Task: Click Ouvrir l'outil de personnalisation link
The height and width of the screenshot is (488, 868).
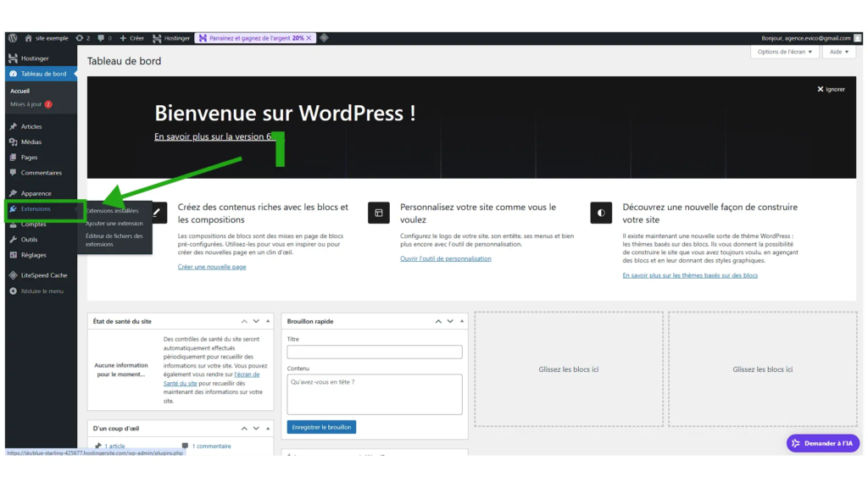Action: pos(446,258)
